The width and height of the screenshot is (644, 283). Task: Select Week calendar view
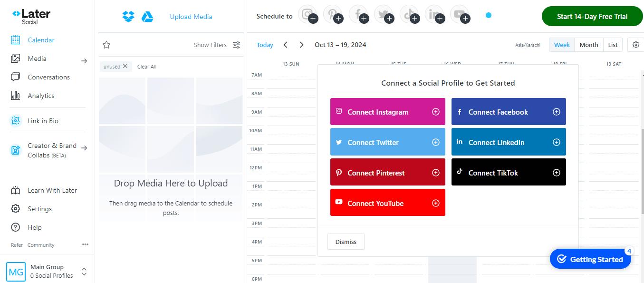tap(562, 45)
